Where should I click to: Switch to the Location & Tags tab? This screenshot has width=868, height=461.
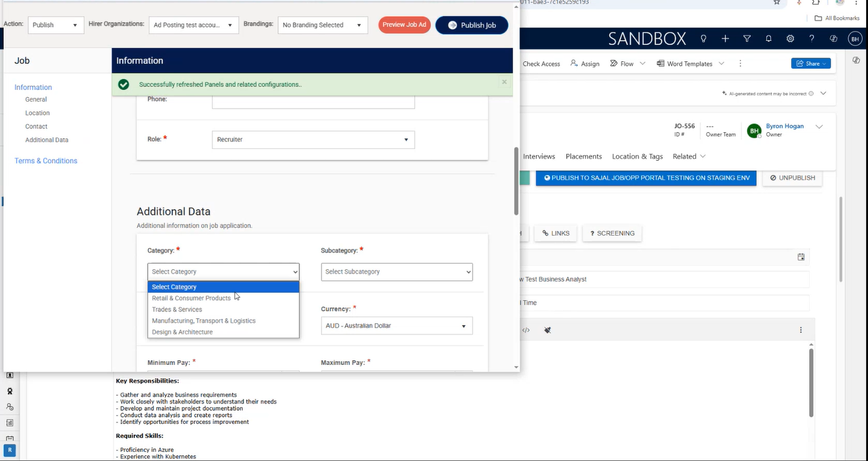[x=638, y=156]
